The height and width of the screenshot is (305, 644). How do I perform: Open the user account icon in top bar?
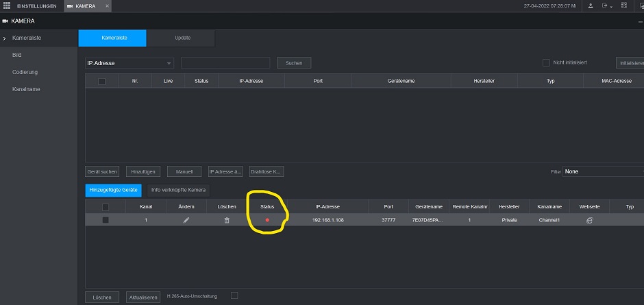tap(591, 5)
